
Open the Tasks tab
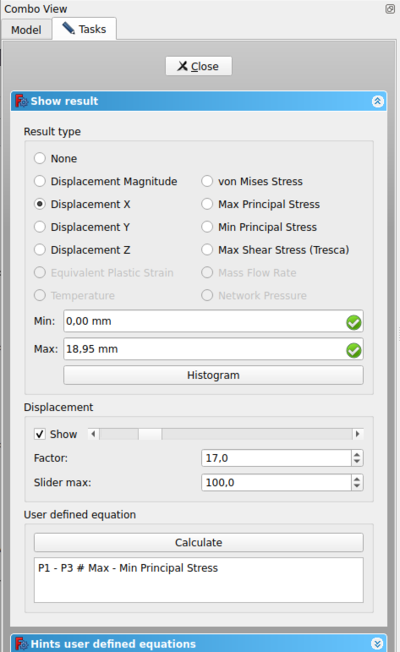84,29
